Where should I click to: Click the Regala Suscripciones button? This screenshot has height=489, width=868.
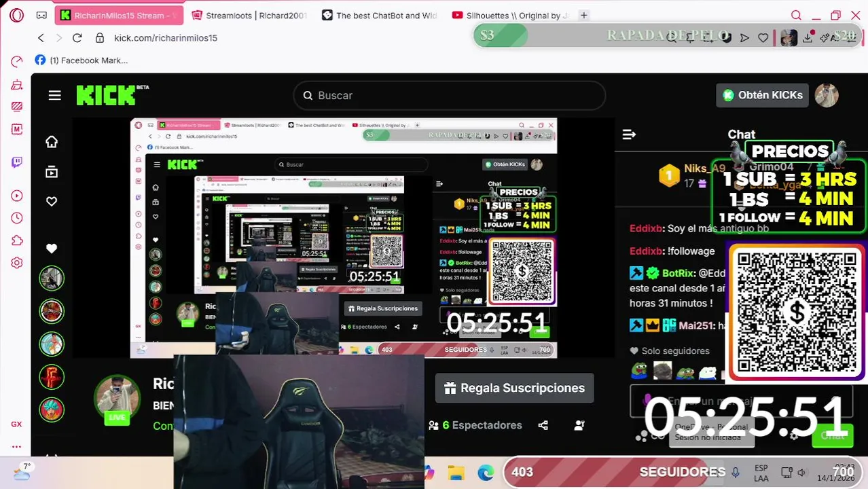[x=515, y=388]
